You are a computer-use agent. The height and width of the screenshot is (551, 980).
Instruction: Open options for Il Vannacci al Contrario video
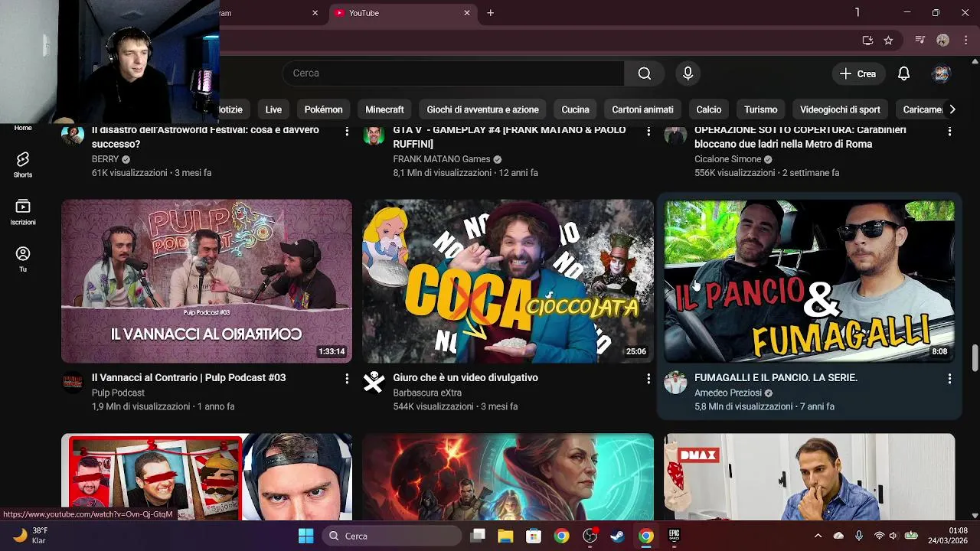coord(347,379)
